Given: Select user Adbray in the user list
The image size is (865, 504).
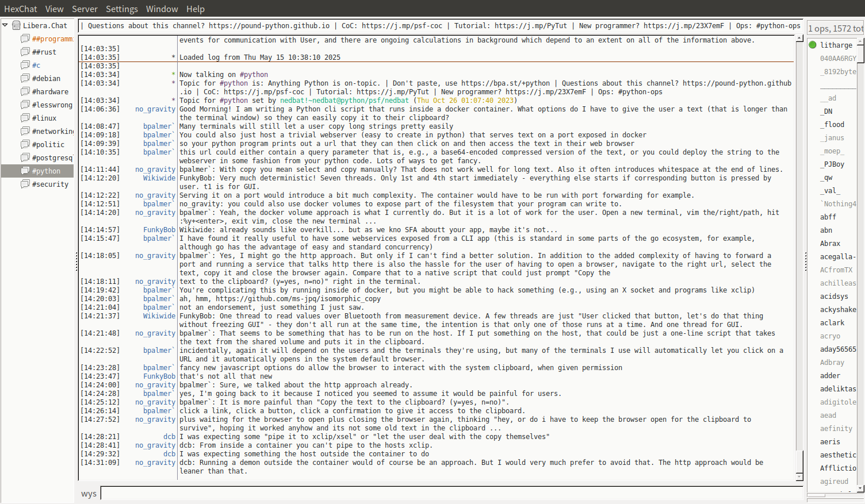Looking at the screenshot, I should click(x=832, y=362).
